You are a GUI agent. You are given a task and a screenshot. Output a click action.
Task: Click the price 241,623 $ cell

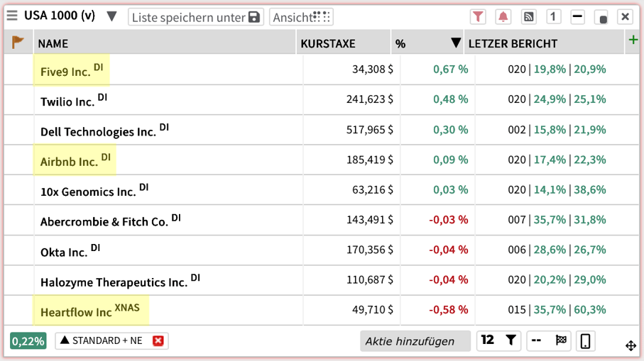[x=370, y=99]
